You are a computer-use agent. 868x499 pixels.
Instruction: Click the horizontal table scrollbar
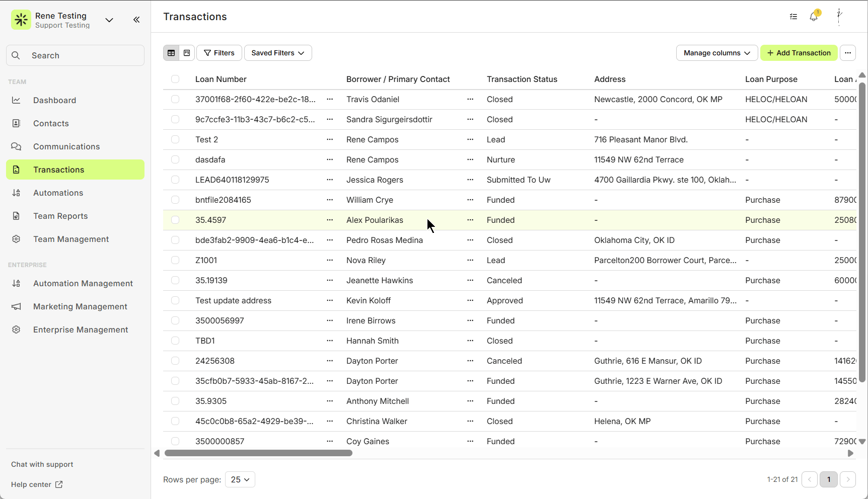(258, 453)
